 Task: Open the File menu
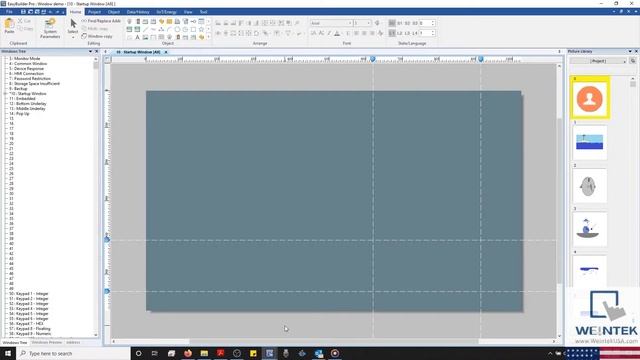pos(9,12)
